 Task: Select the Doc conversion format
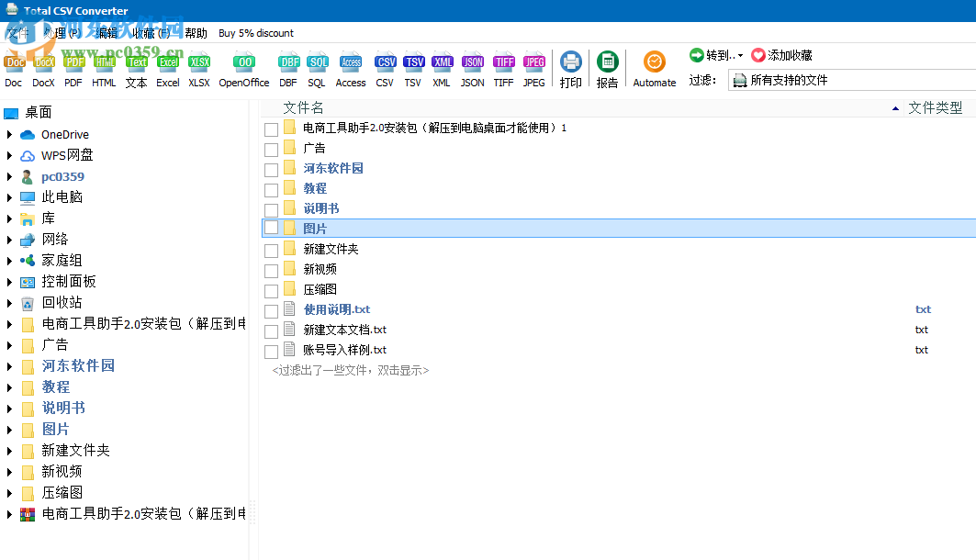pos(13,67)
